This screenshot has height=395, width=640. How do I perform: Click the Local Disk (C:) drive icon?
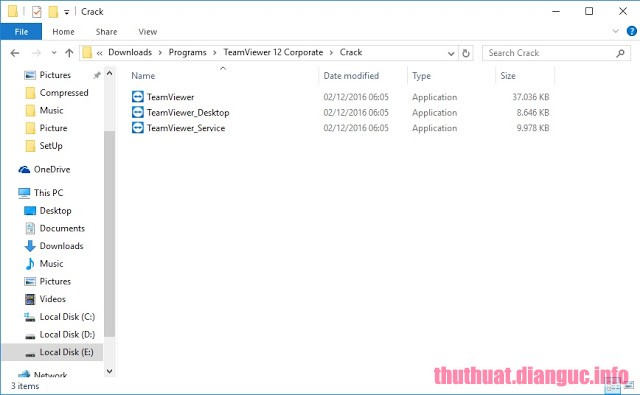tap(30, 317)
